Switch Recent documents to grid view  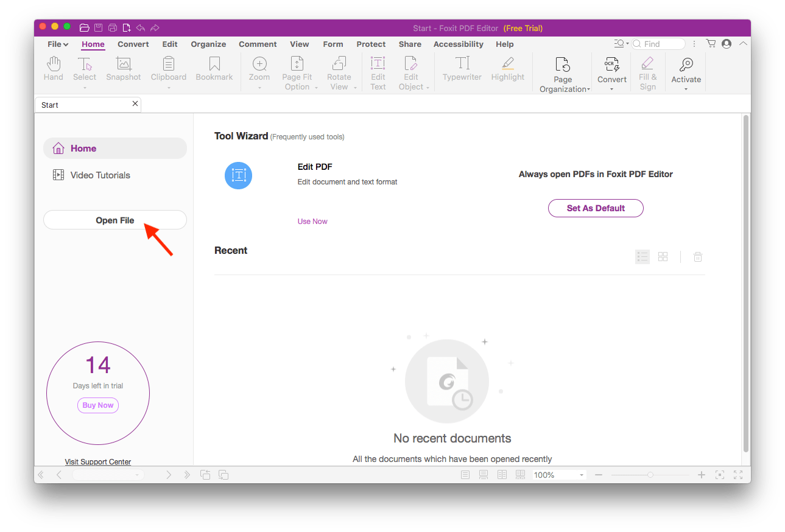point(663,256)
